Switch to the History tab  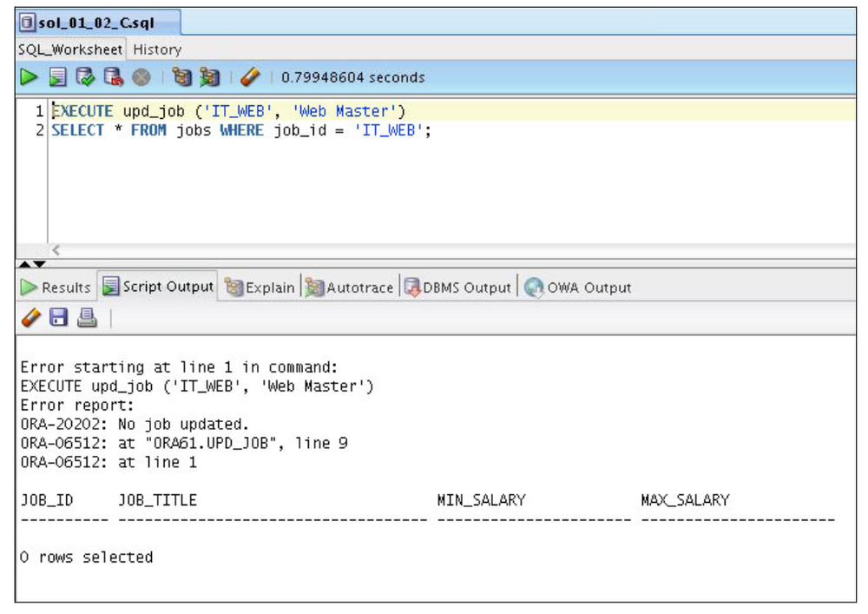tap(156, 50)
